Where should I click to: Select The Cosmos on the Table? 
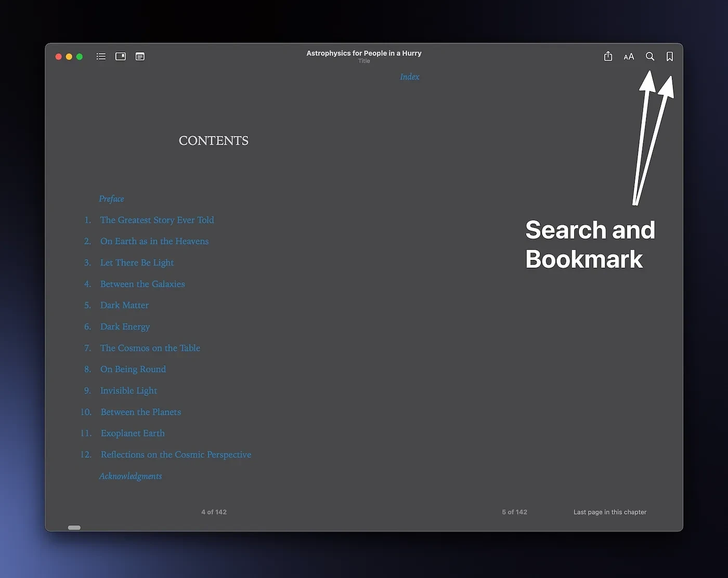pos(150,348)
